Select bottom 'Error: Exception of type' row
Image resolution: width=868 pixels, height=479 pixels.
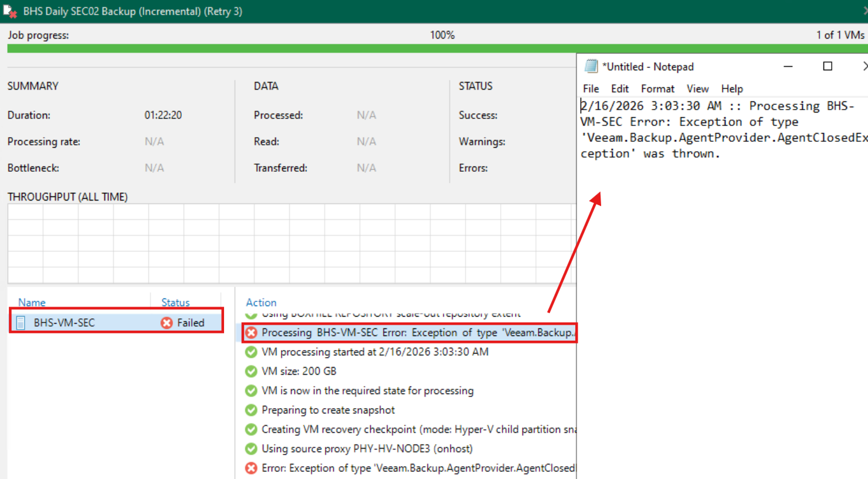pos(411,468)
